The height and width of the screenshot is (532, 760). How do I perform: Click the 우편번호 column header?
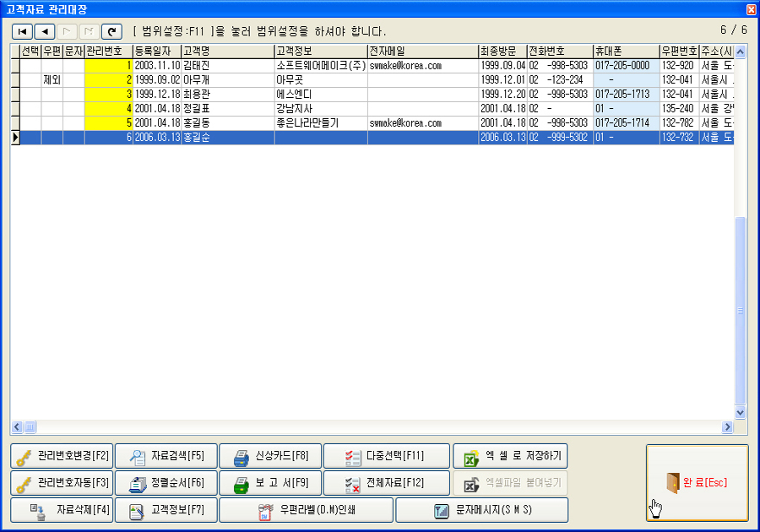(680, 52)
